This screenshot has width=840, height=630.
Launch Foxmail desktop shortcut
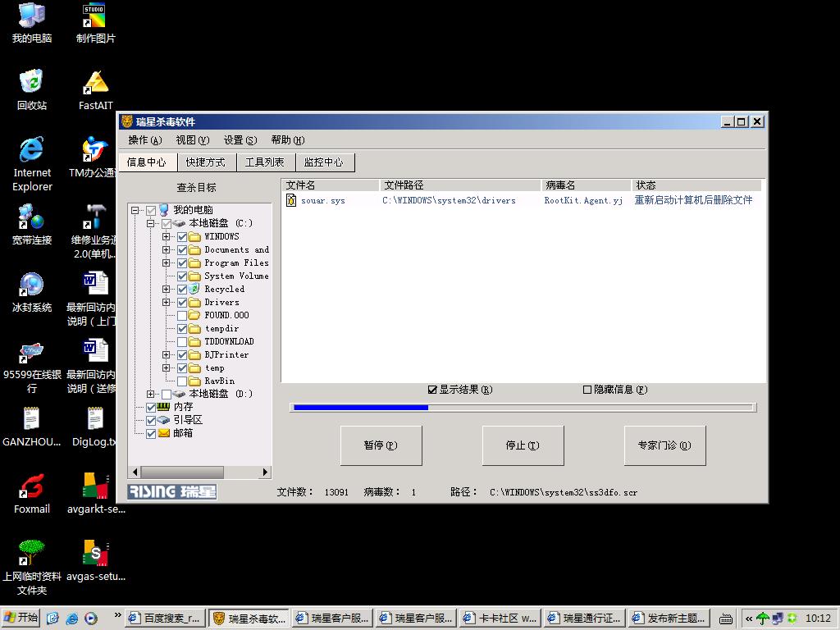32,494
